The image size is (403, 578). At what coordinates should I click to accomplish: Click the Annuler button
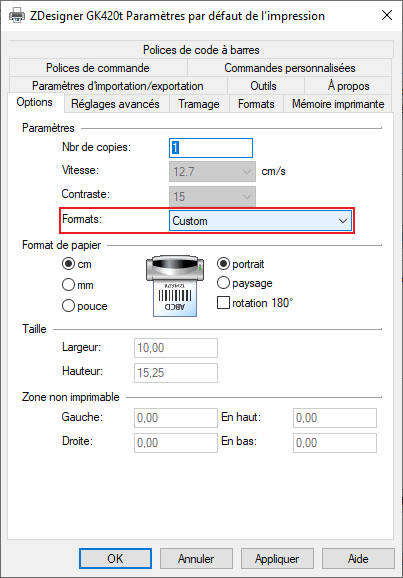coord(196,559)
